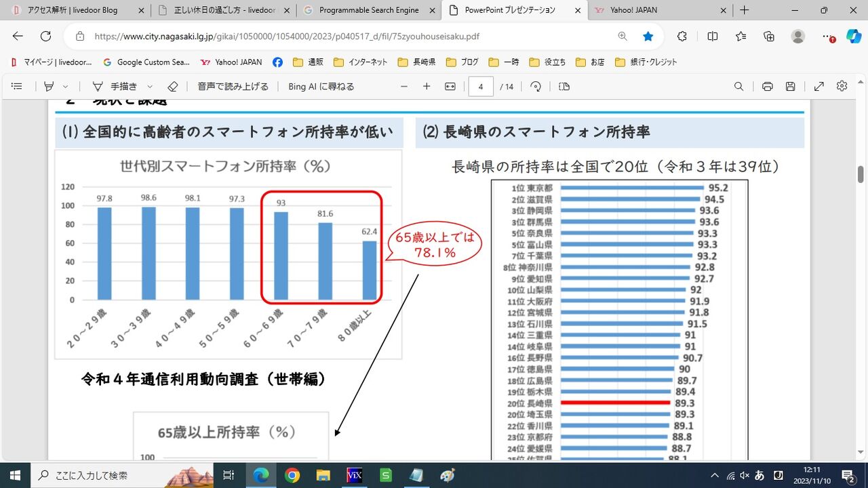Viewport: 868px width, 488px height.
Task: Open the PDF table of contents
Action: (x=17, y=86)
